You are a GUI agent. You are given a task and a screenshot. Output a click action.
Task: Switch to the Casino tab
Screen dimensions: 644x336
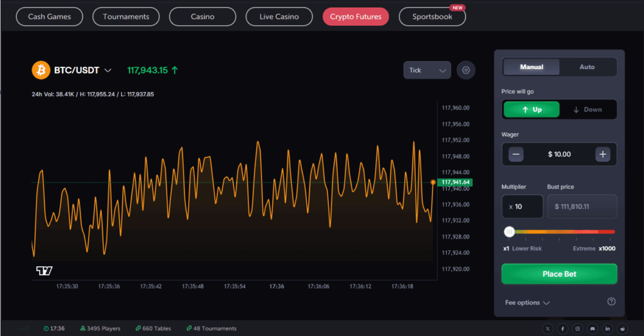(x=203, y=17)
